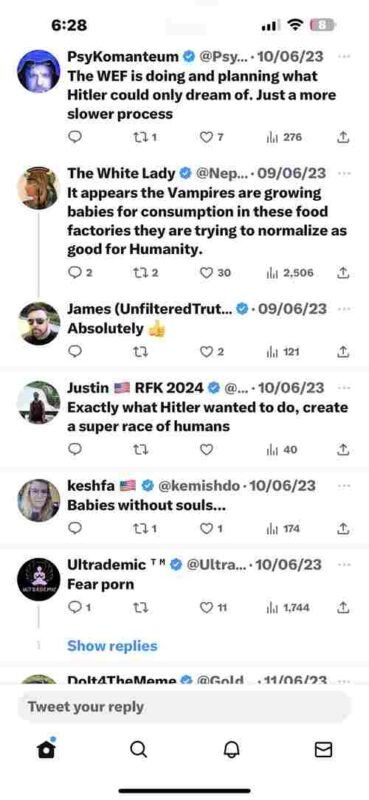The height and width of the screenshot is (800, 369).
Task: Open more options for PsyKomanteum's tweet
Action: 345,57
